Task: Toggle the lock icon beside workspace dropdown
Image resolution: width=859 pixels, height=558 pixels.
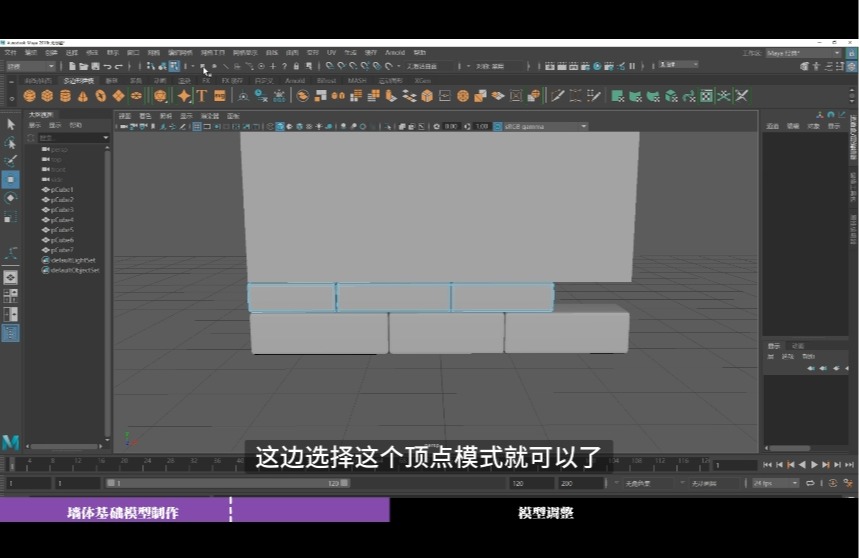Action: [851, 53]
